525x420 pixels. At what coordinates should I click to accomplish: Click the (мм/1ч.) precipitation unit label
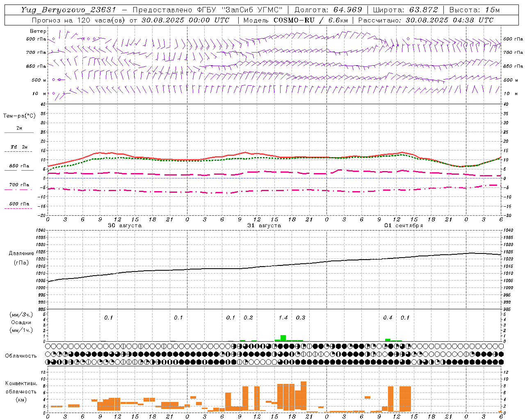click(21, 330)
